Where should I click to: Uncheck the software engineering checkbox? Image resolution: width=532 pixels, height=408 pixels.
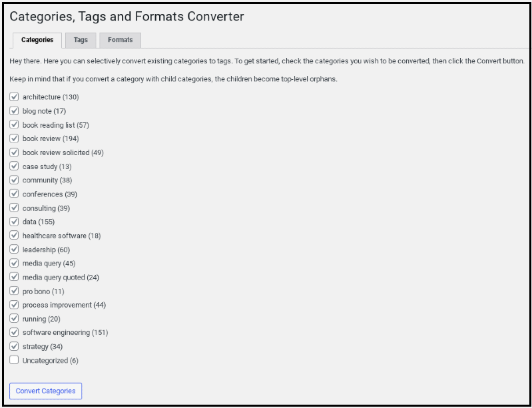(x=14, y=332)
